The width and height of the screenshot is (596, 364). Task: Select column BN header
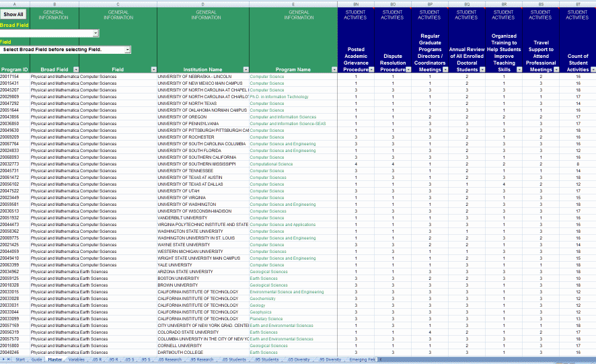pyautogui.click(x=356, y=4)
